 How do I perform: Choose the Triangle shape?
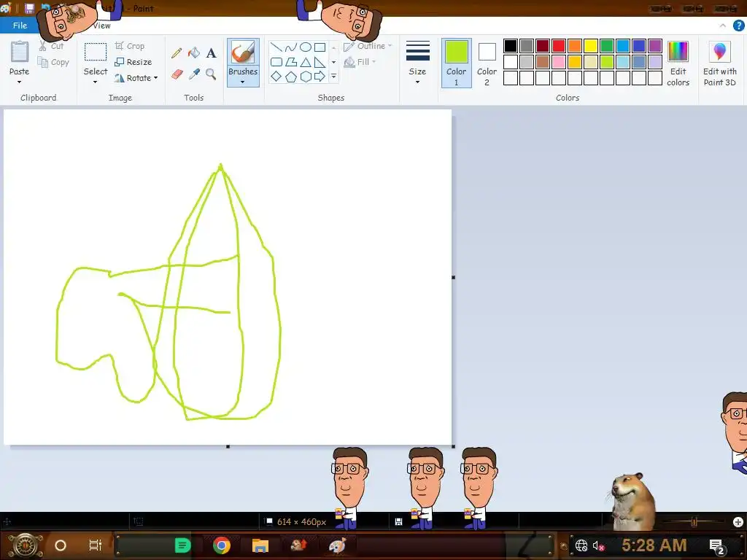(306, 62)
